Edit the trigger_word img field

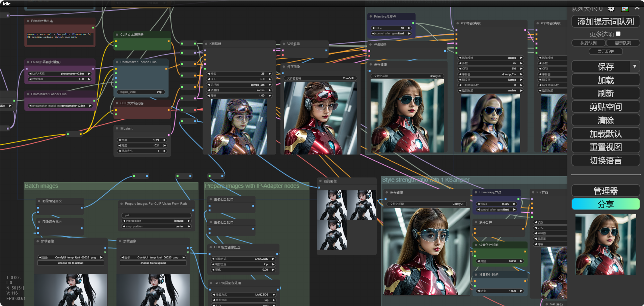141,92
